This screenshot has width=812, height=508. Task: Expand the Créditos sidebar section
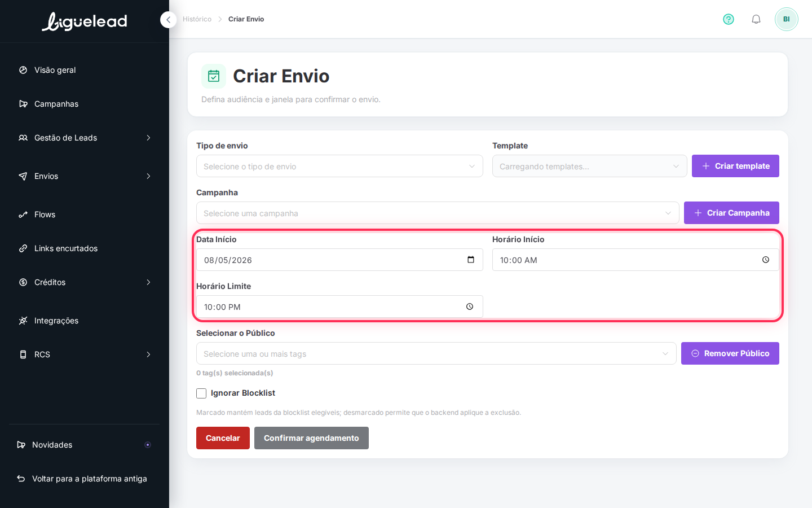[x=85, y=282]
